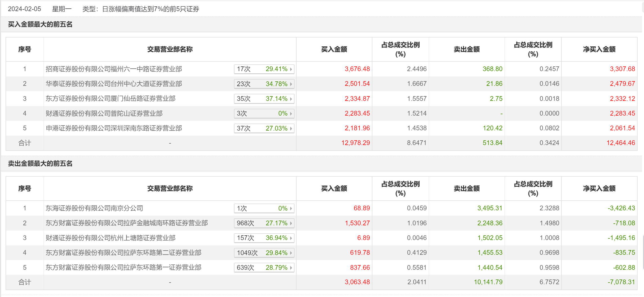Click 东海证券股份有限公司南京分公司 link
Viewport: 644px width, 297px height.
coord(94,208)
